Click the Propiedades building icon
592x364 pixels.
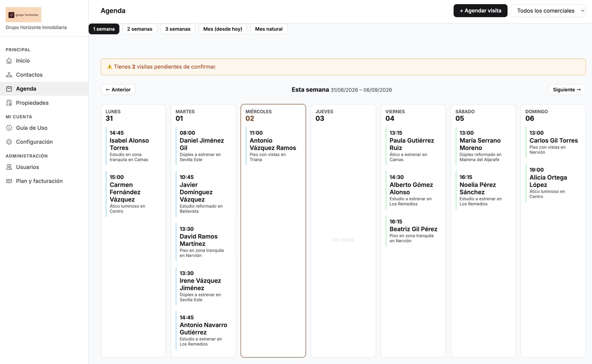[x=9, y=103]
